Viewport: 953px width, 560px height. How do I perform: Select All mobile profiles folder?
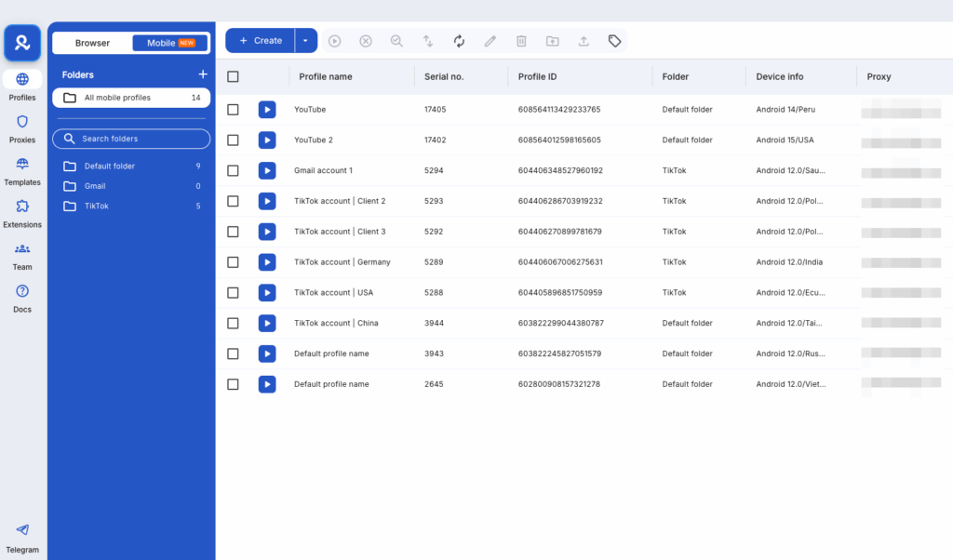pos(131,98)
